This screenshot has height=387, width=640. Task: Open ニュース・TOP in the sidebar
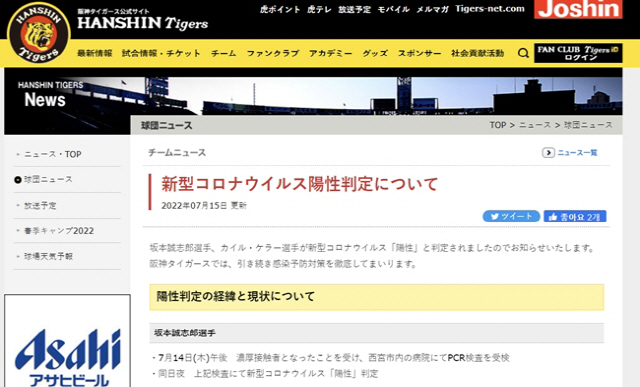pyautogui.click(x=53, y=154)
